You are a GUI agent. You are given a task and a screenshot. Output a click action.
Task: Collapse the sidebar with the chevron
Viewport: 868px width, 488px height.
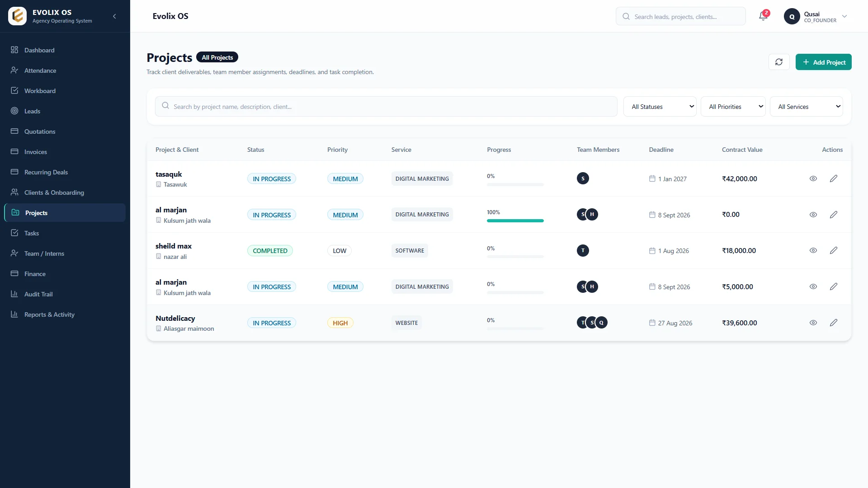click(x=114, y=16)
